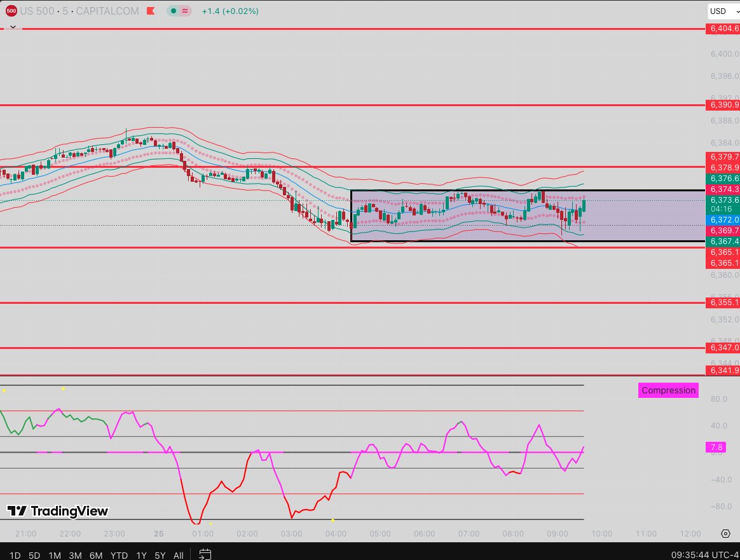Select the 5D date range
Screen dimensions: 740x560
tap(34, 556)
